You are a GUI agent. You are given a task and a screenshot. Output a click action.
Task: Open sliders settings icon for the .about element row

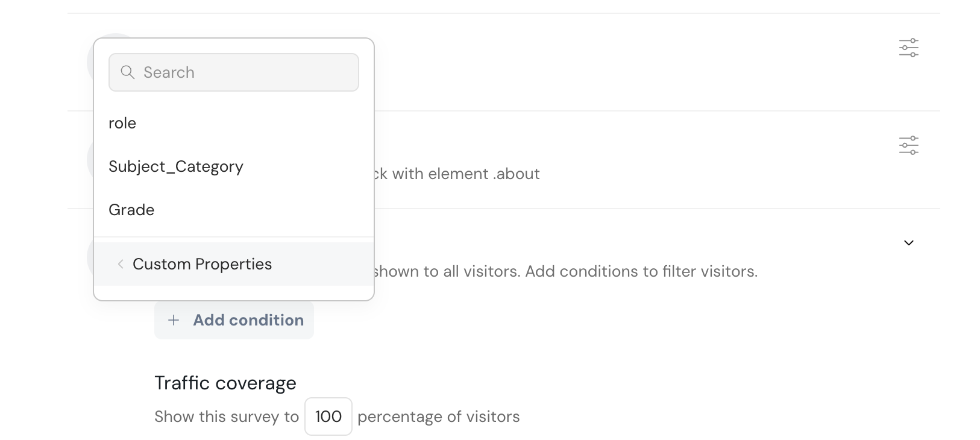tap(908, 145)
